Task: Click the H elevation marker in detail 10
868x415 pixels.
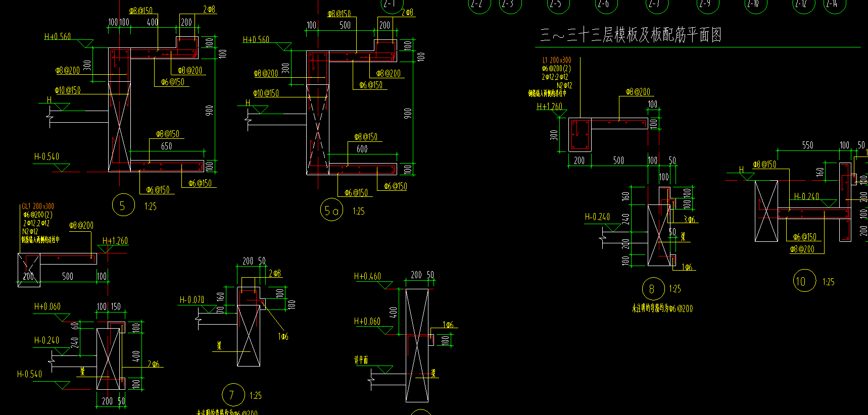Action: tap(741, 170)
